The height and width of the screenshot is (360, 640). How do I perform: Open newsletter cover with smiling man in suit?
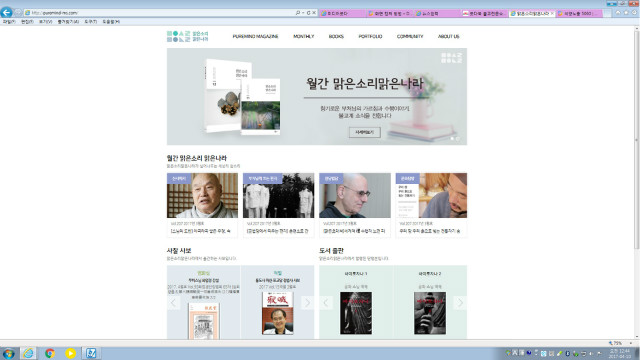pos(278,313)
